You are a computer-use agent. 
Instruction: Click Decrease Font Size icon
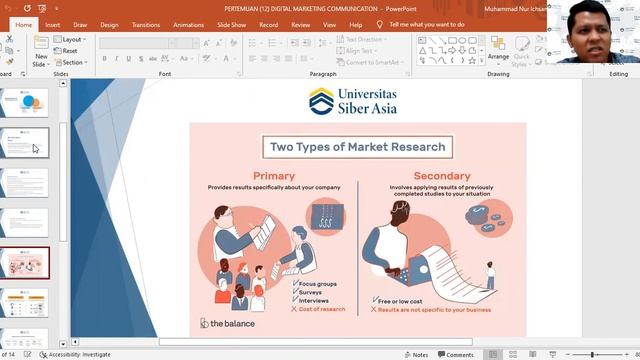219,43
